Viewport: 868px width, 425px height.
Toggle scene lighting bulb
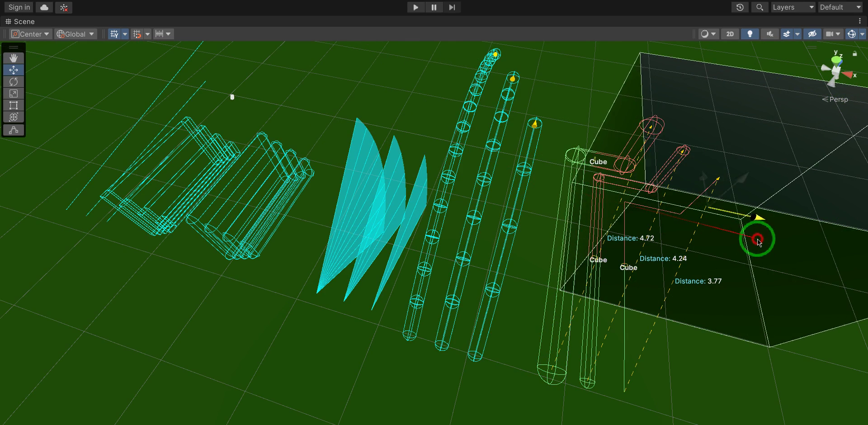(750, 34)
